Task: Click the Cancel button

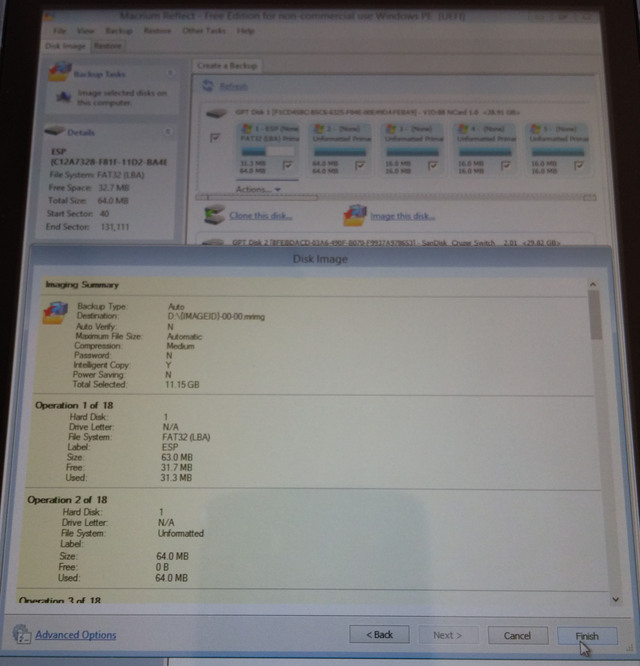Action: [517, 635]
